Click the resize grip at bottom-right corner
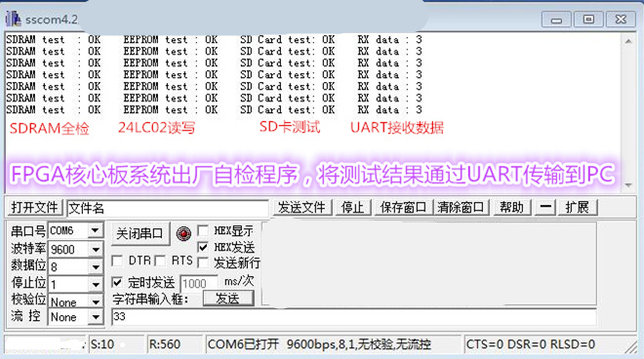The height and width of the screenshot is (359, 644). tap(630, 346)
